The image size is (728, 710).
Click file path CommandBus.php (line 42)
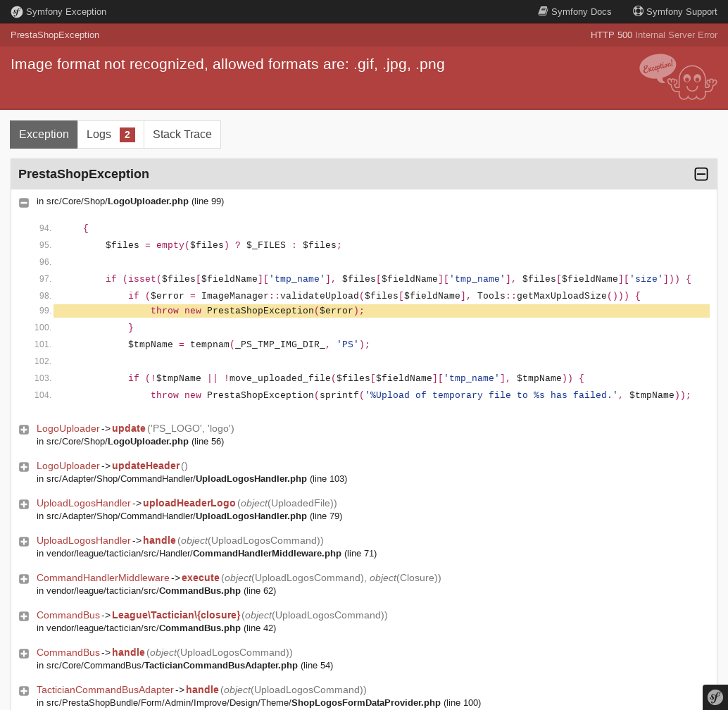coord(156,628)
